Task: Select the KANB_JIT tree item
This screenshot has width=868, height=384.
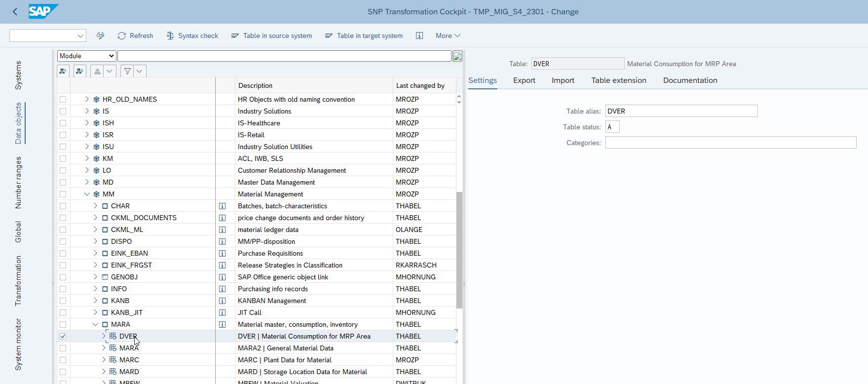Action: (127, 312)
